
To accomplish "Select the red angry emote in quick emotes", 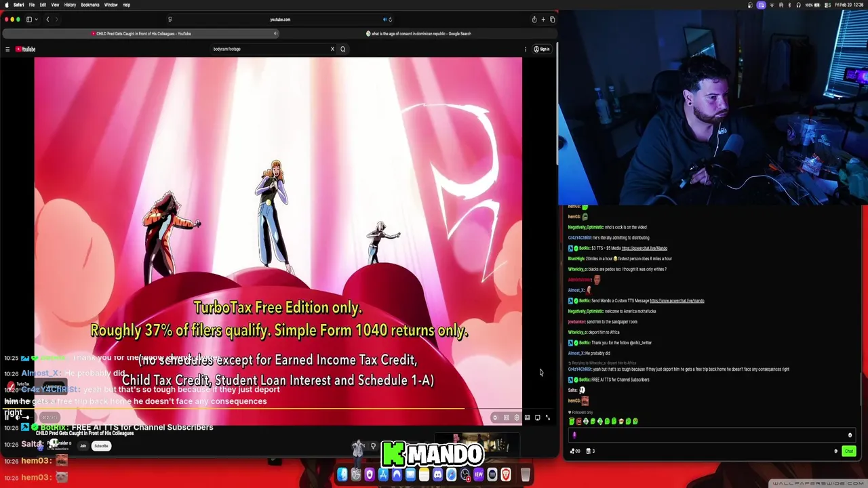I will coord(579,421).
